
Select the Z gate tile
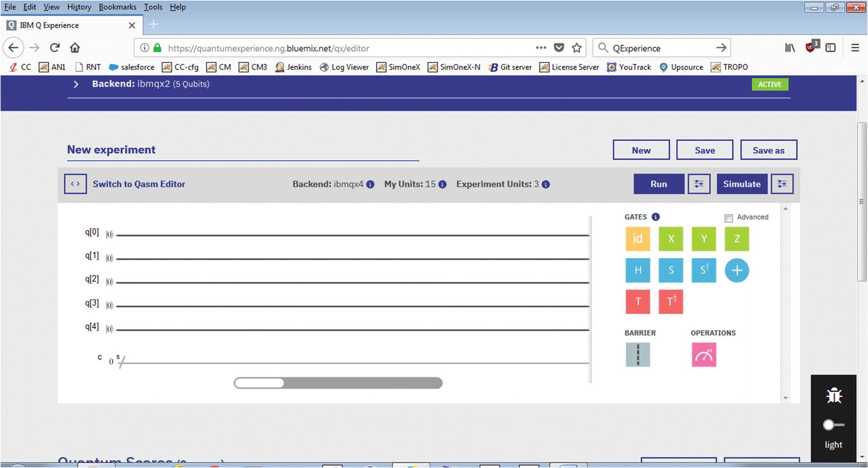[x=737, y=239]
